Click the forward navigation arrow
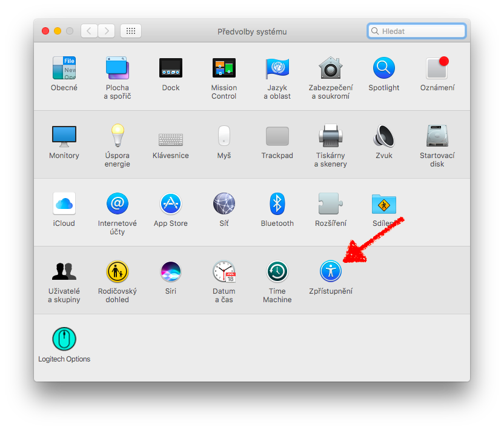 coord(107,31)
